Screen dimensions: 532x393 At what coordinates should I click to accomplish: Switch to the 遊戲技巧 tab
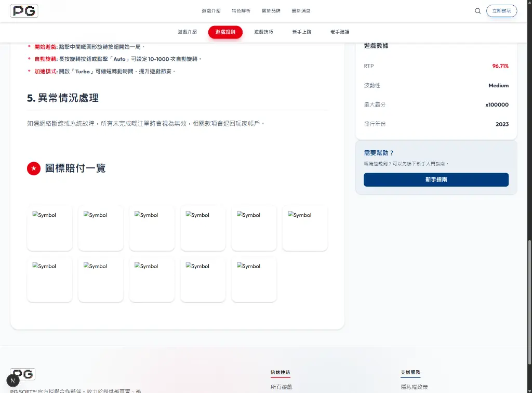pyautogui.click(x=263, y=32)
